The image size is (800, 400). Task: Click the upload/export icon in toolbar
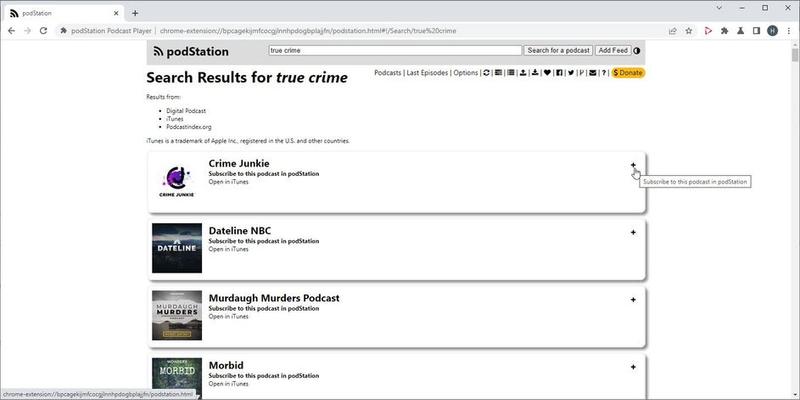pos(523,73)
